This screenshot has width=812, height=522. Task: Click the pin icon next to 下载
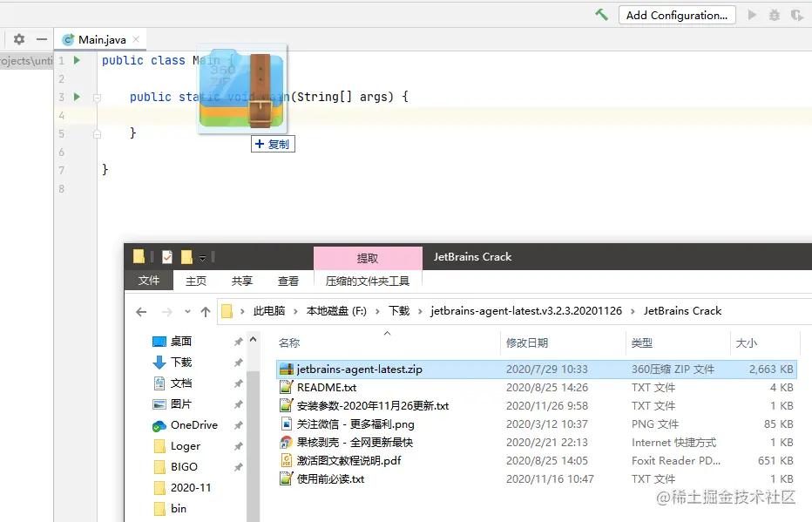coord(238,363)
